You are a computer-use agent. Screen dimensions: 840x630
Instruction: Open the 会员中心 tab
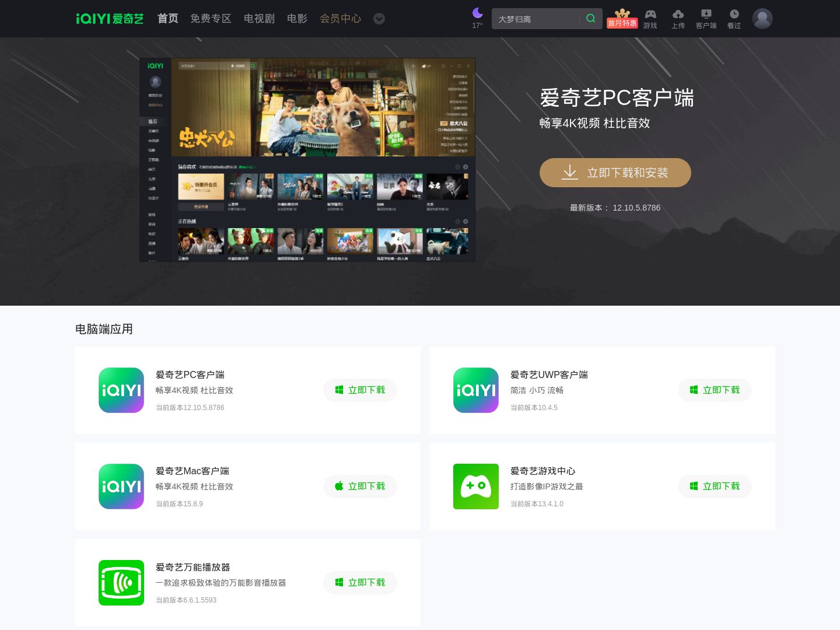[x=340, y=19]
